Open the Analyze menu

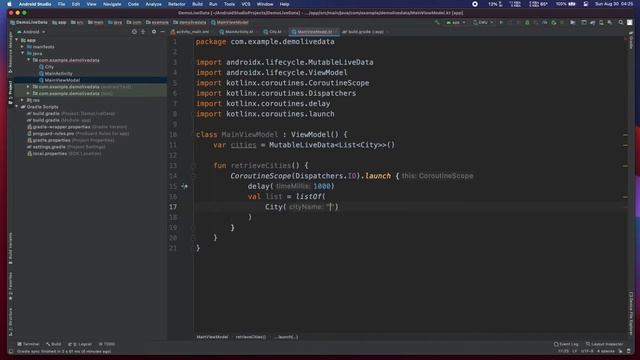coord(153,4)
